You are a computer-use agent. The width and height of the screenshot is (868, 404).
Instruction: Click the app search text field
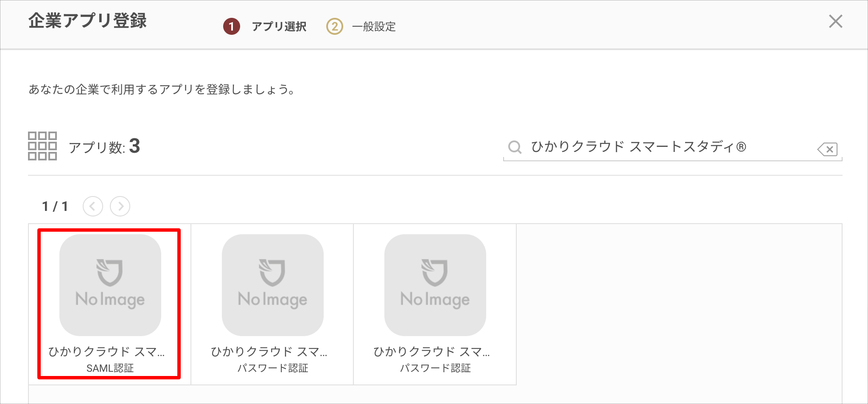(x=672, y=147)
